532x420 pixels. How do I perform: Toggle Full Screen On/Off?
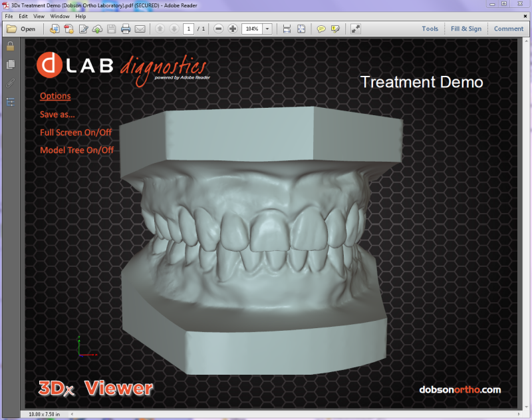click(x=76, y=132)
